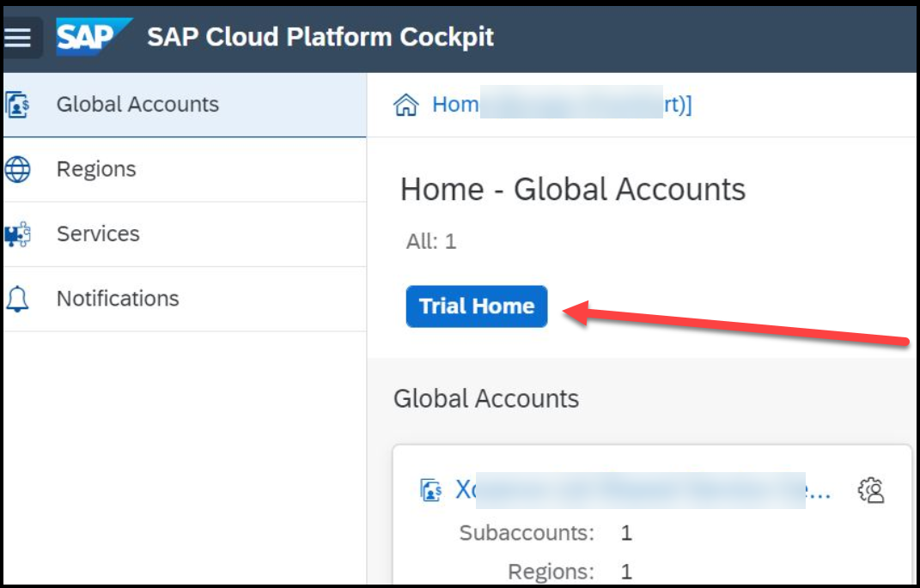Toggle the hamburger navigation menu

(19, 38)
